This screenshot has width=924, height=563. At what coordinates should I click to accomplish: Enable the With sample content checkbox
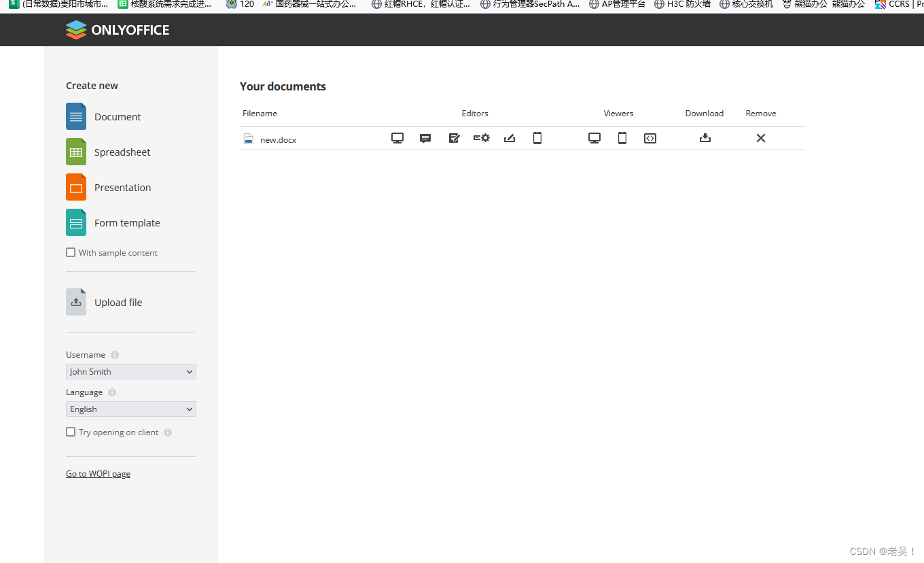[x=71, y=252]
